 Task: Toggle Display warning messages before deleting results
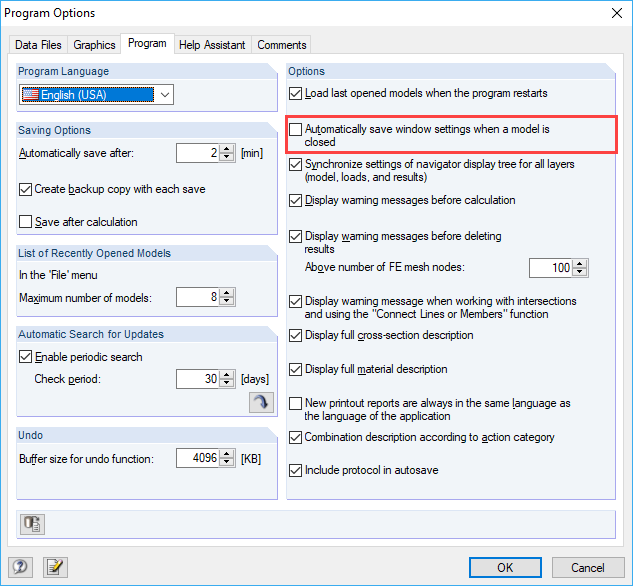pos(296,236)
